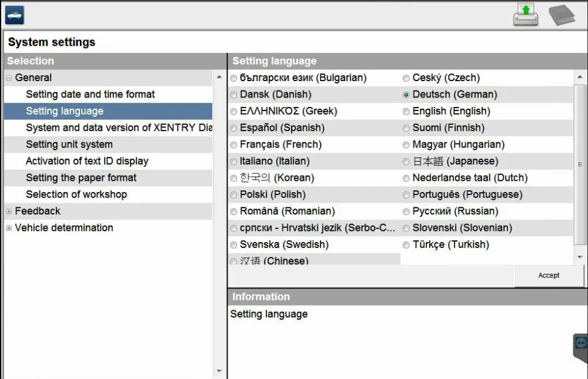Select Português (Portuguese) radio button
588x379 pixels.
tap(406, 195)
